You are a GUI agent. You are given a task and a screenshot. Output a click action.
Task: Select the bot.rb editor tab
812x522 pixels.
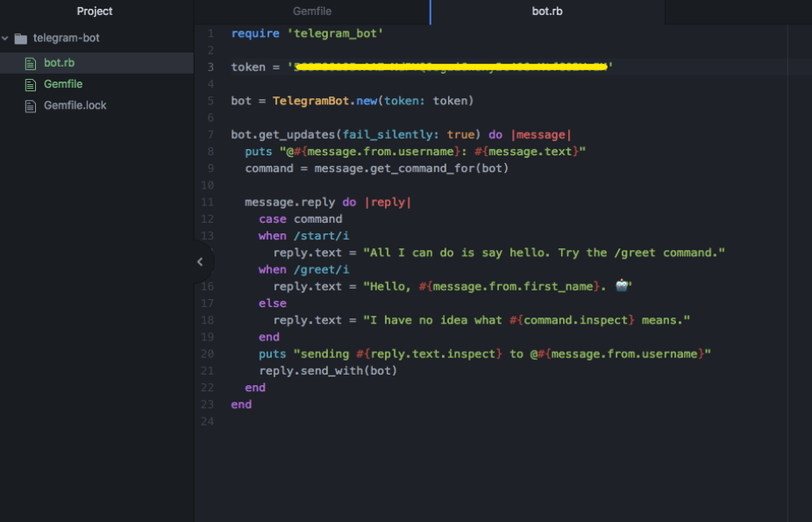[548, 11]
